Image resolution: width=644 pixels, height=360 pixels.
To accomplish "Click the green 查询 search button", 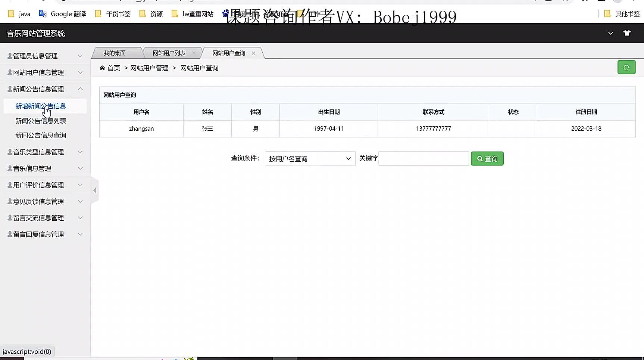I will click(487, 159).
